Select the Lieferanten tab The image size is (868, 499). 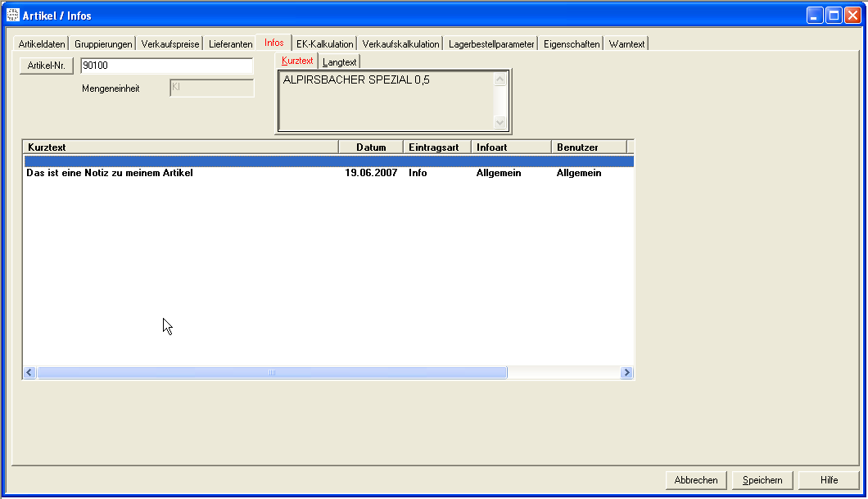(x=230, y=44)
